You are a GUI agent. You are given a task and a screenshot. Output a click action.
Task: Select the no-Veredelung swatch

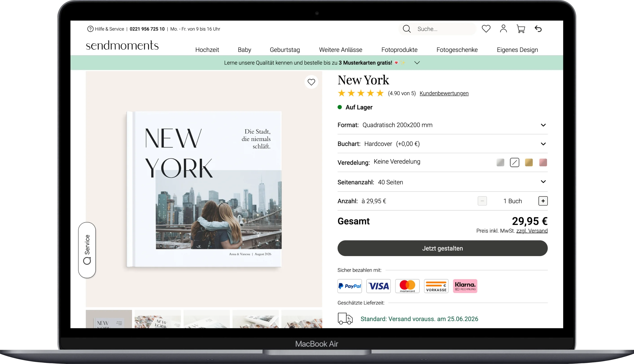click(514, 162)
